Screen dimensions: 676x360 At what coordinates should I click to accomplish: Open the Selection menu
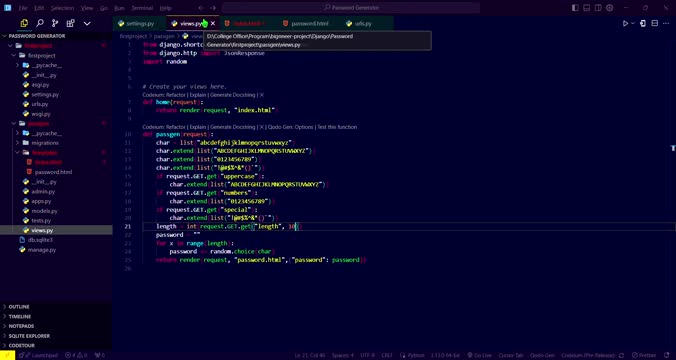[x=62, y=8]
